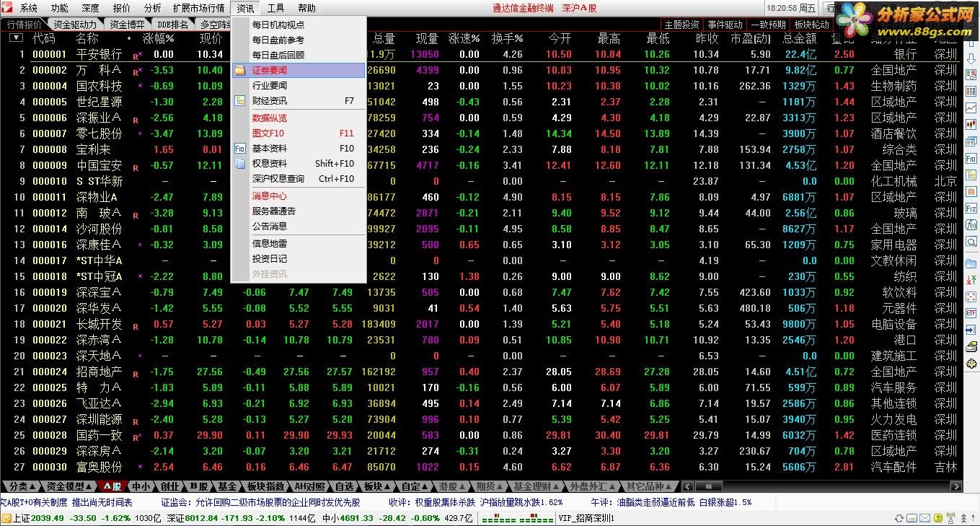Click the ETF icon in right sidebar
This screenshot has height=526, width=980.
pos(971,313)
